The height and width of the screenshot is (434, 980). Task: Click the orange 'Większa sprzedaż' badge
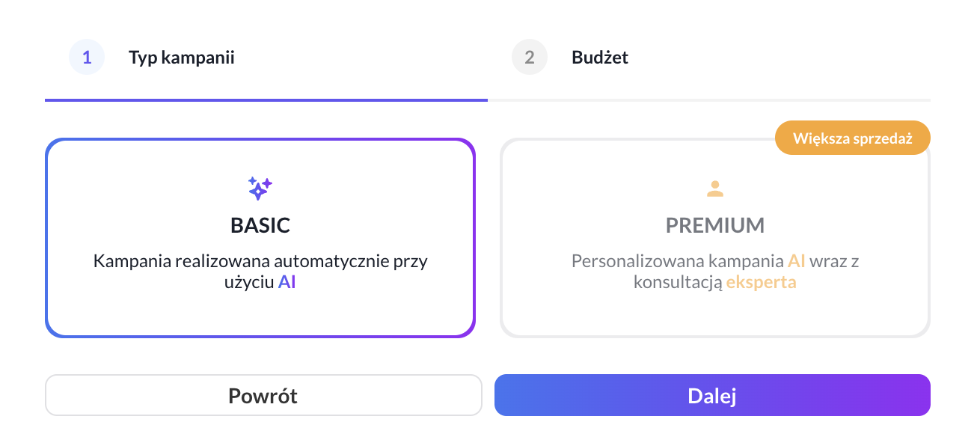(x=852, y=138)
